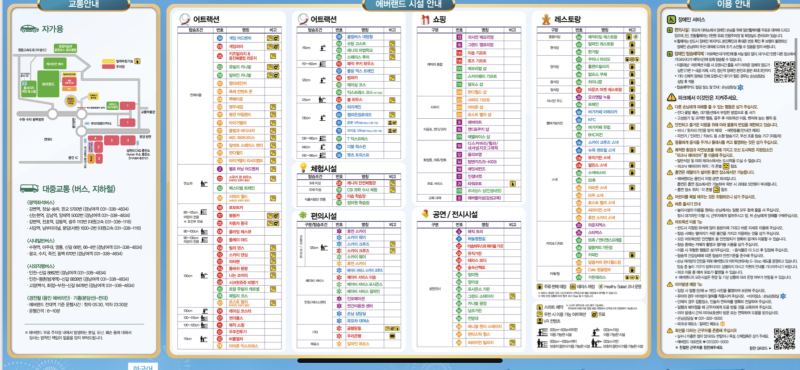Select the 교통안내 header tab

point(77,5)
